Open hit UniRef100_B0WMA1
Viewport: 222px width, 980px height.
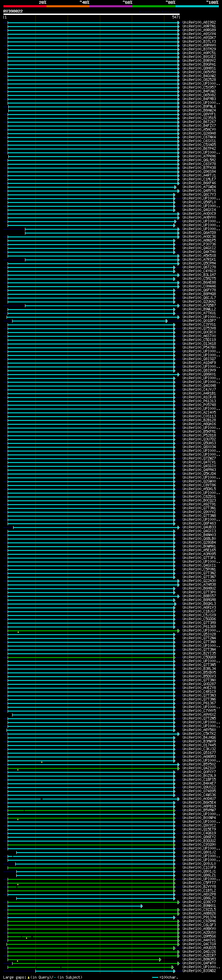199,546
